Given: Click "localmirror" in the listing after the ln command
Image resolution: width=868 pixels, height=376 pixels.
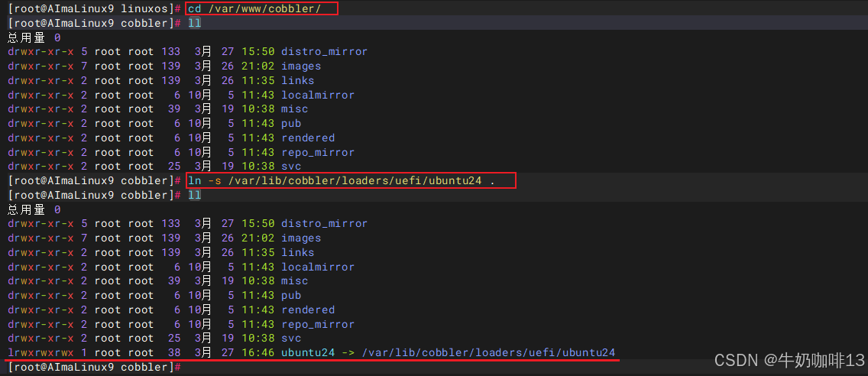Looking at the screenshot, I should click(x=318, y=267).
